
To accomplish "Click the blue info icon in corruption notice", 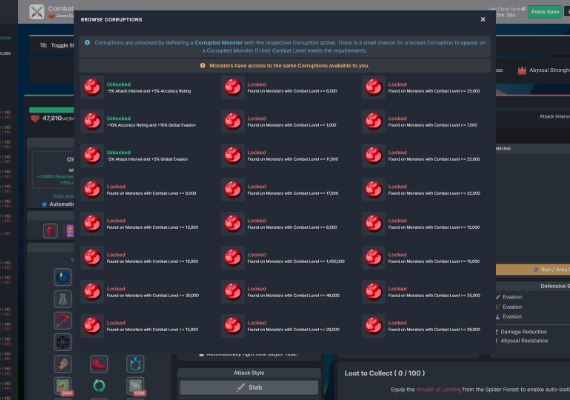I will tap(87, 43).
